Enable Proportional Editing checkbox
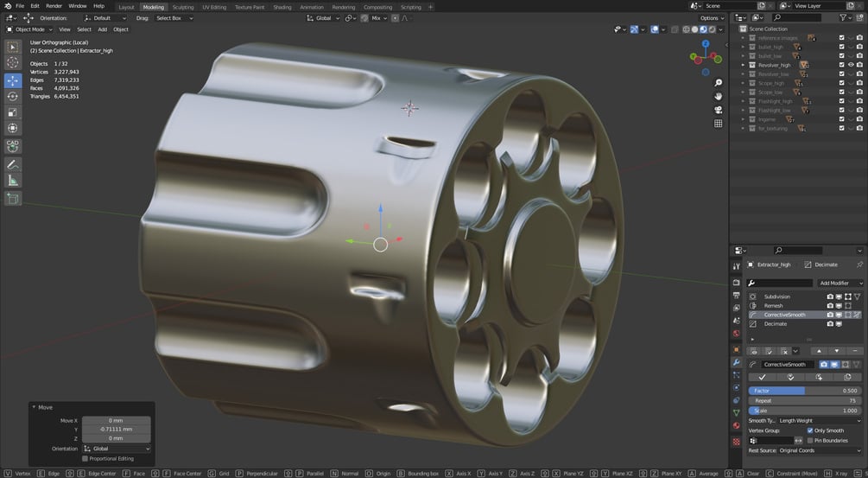868x478 pixels. tap(85, 459)
